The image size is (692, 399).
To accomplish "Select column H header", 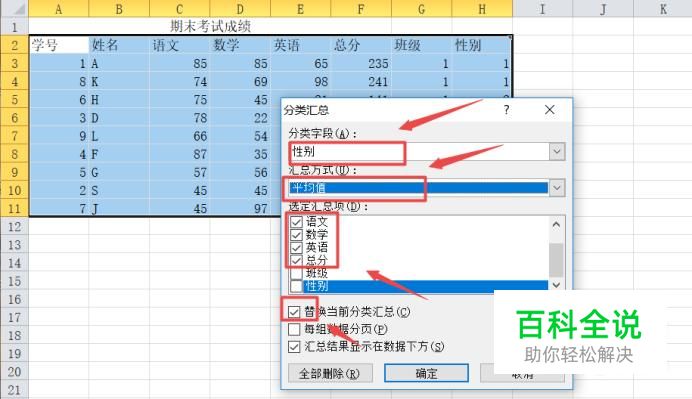I will (x=482, y=8).
